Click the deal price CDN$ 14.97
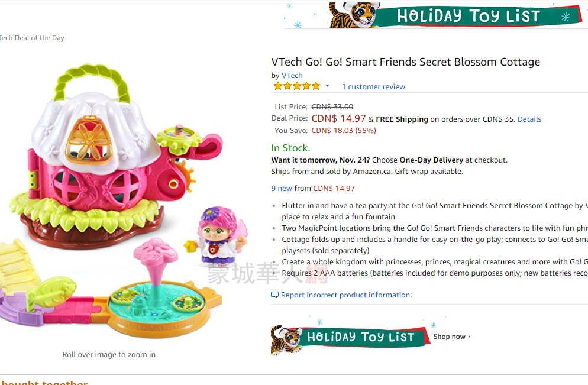588x385 pixels. pos(338,119)
